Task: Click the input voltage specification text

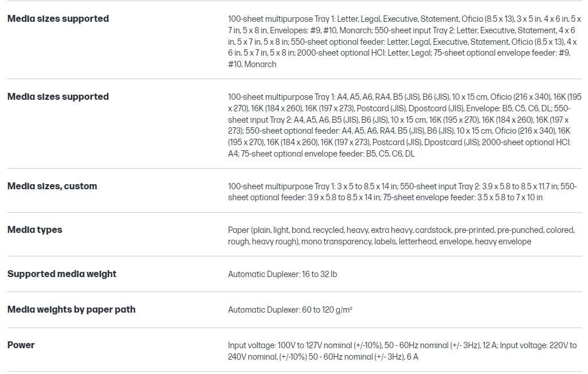Action: [402, 351]
